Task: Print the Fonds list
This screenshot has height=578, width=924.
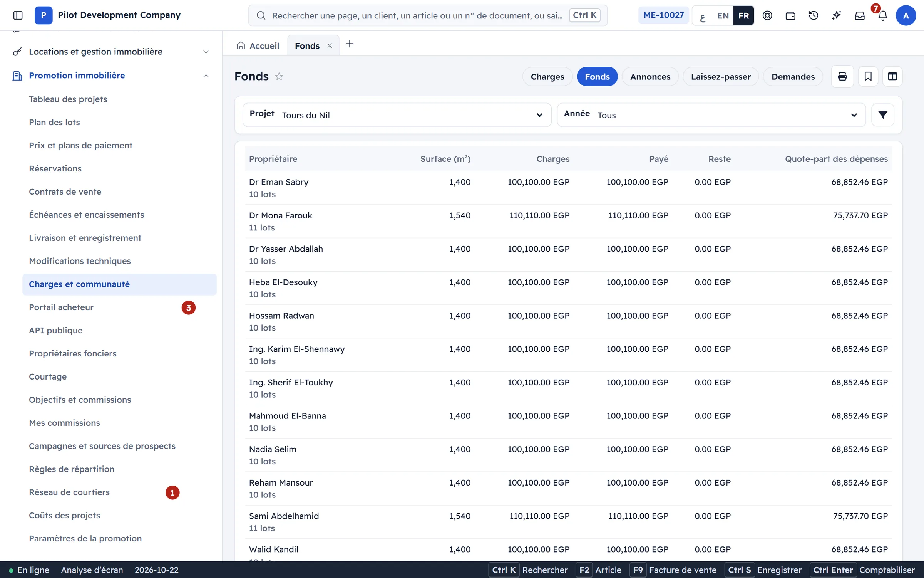Action: click(x=842, y=76)
